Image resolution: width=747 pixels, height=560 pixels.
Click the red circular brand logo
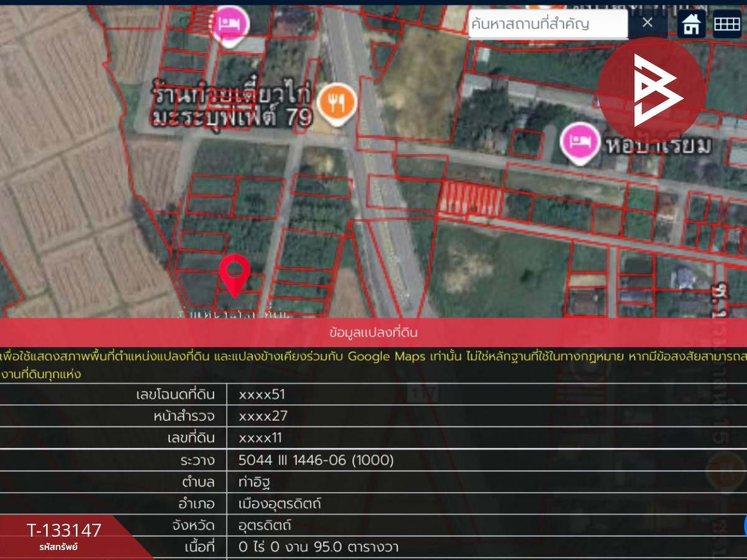pos(651,91)
